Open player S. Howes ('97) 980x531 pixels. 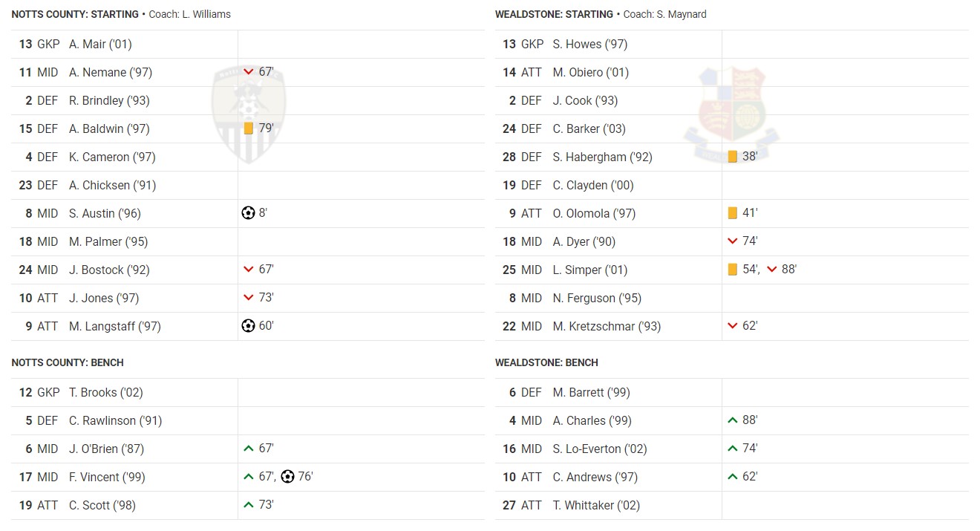click(589, 44)
